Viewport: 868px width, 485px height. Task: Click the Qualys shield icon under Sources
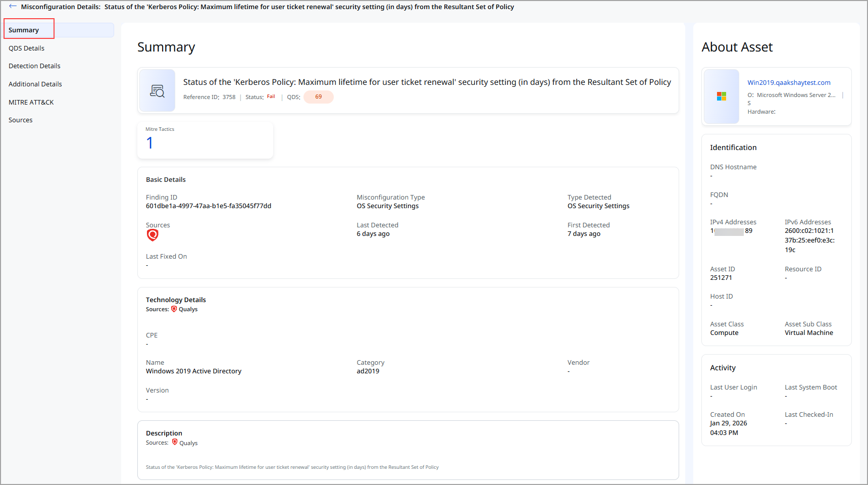click(152, 234)
